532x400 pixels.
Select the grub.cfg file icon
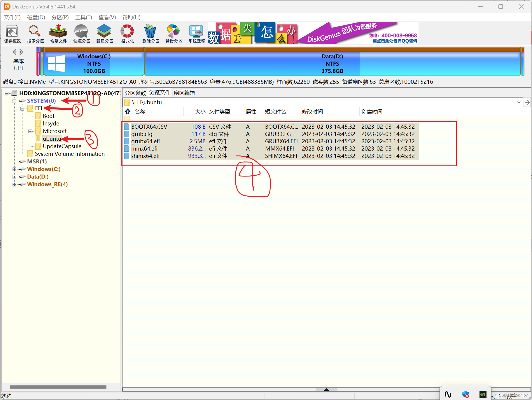coord(127,134)
